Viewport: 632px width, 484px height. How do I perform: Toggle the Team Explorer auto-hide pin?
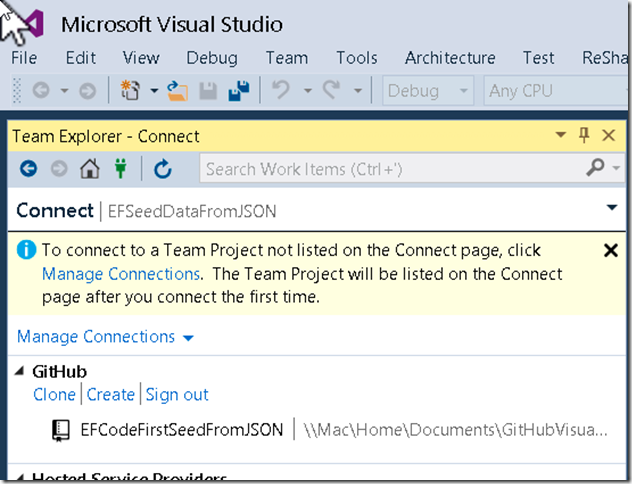pos(584,135)
